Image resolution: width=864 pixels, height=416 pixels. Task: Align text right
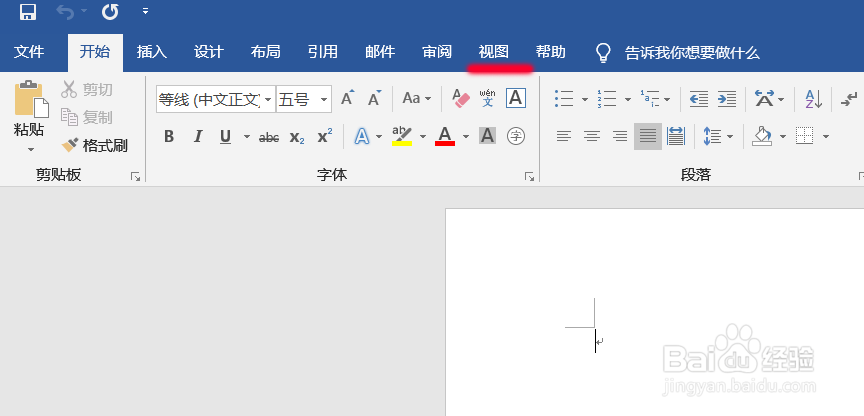click(620, 136)
